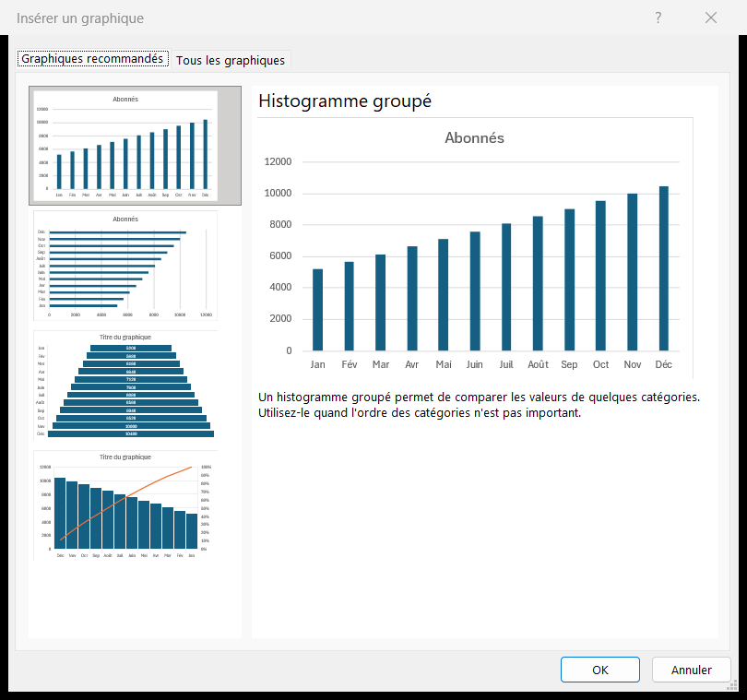Confirm with the OK button
The image size is (747, 700).
coord(599,670)
